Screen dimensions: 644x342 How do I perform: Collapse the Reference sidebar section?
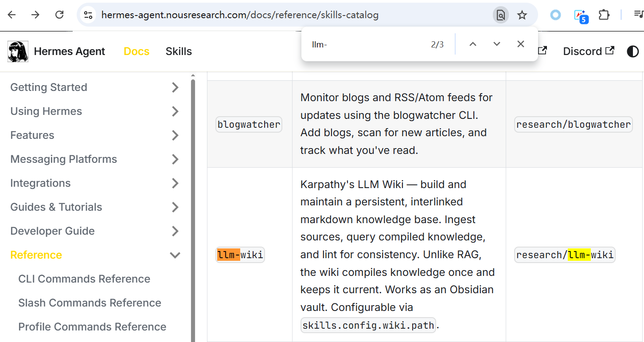[x=175, y=255]
